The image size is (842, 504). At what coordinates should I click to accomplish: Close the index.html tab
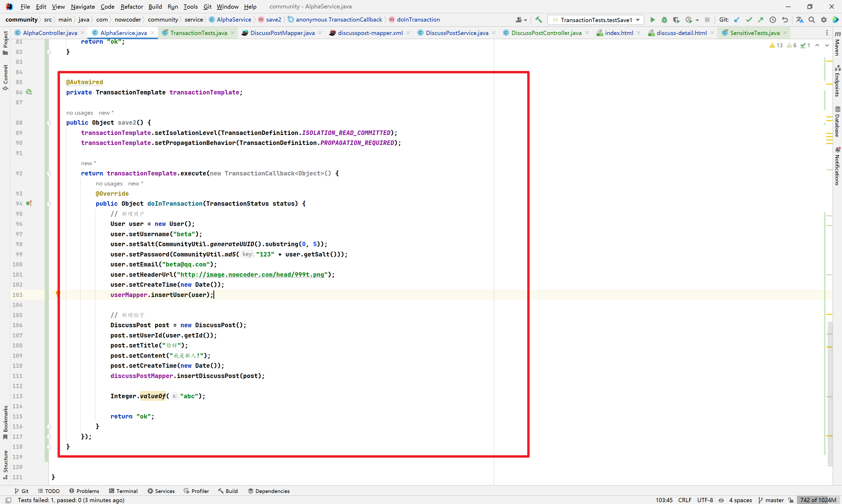pyautogui.click(x=639, y=33)
